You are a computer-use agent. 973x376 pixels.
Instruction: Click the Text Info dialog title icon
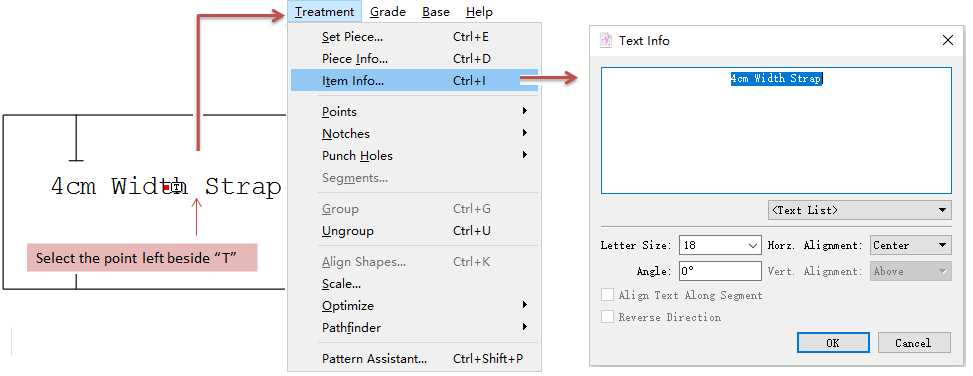pyautogui.click(x=606, y=41)
